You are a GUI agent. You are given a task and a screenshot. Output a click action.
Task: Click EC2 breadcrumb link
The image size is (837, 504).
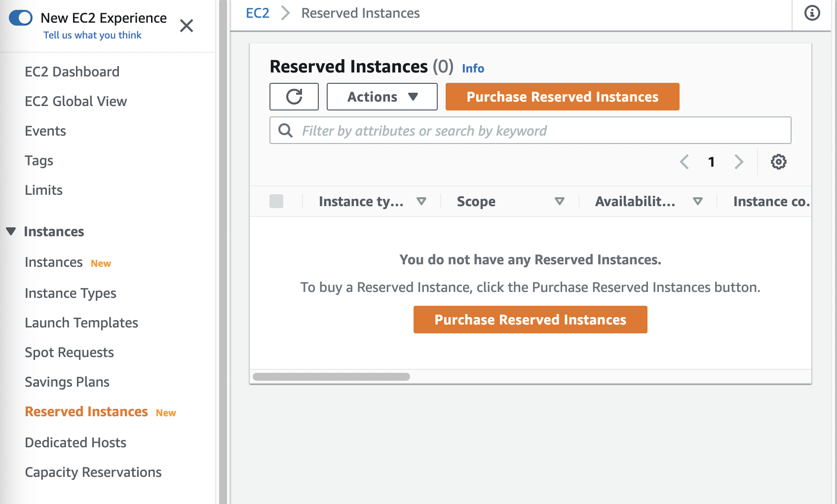click(258, 13)
